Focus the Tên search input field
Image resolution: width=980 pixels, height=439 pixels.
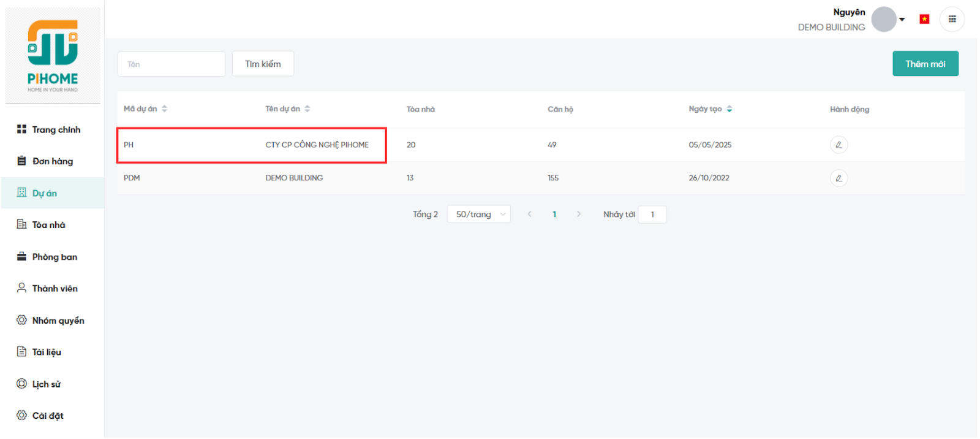(171, 64)
